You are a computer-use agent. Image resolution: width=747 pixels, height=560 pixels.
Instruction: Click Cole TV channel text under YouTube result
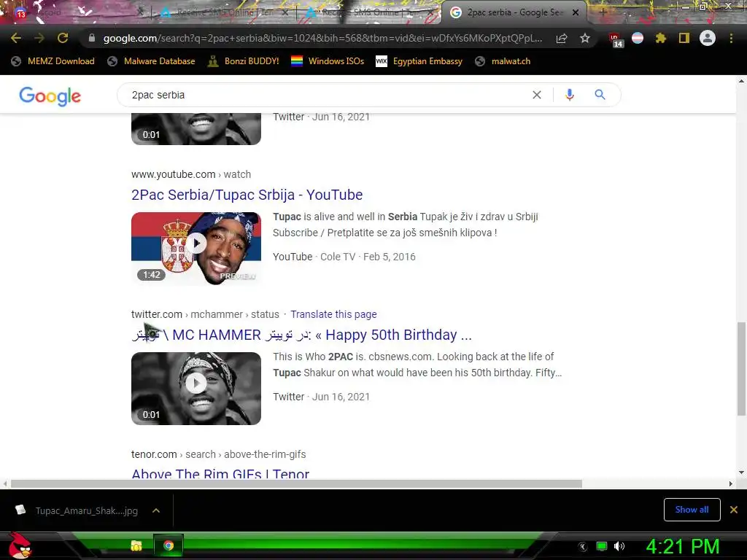337,257
